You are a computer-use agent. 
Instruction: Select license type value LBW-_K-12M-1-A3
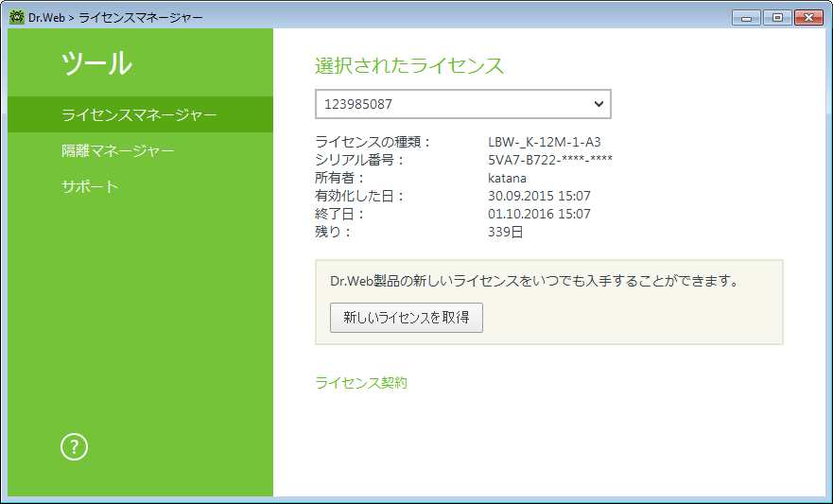pyautogui.click(x=545, y=142)
